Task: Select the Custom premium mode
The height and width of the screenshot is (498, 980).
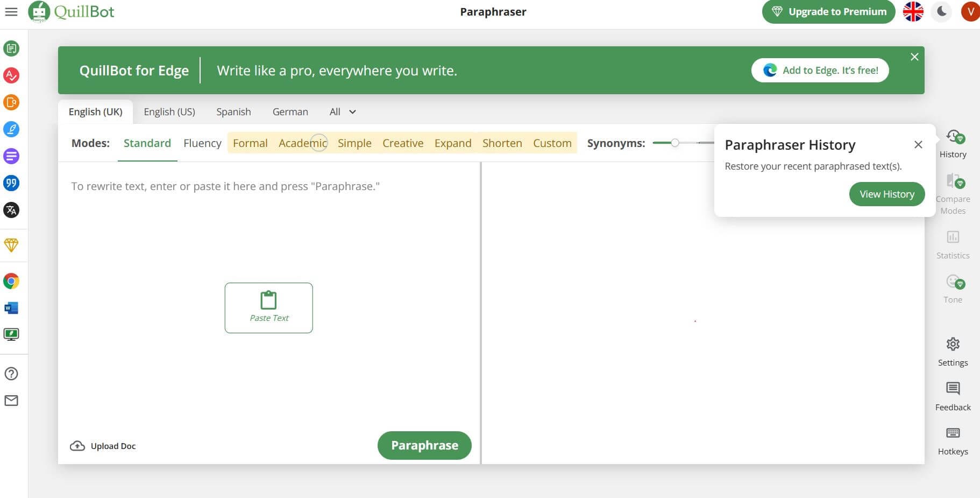Action: 552,143
